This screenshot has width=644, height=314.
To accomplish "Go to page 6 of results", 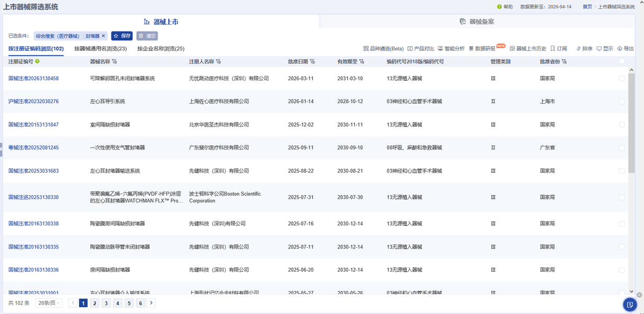I will [x=140, y=303].
